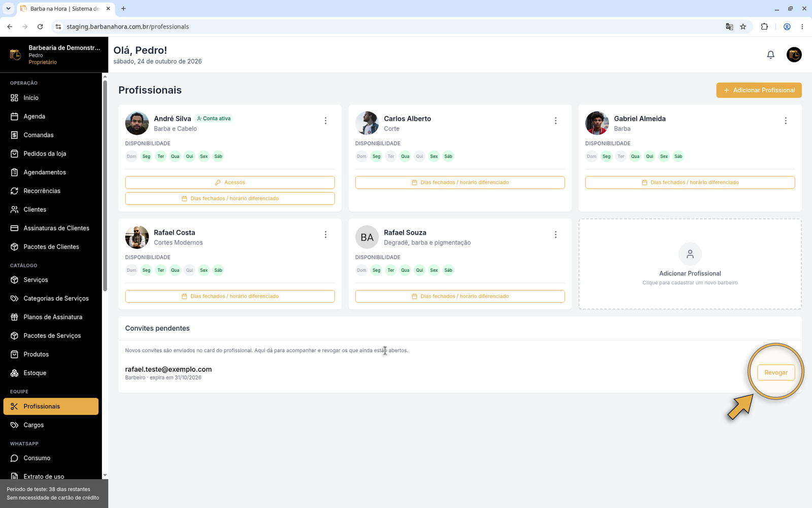Open André Silva's three-dot options menu
This screenshot has width=812, height=508.
326,121
